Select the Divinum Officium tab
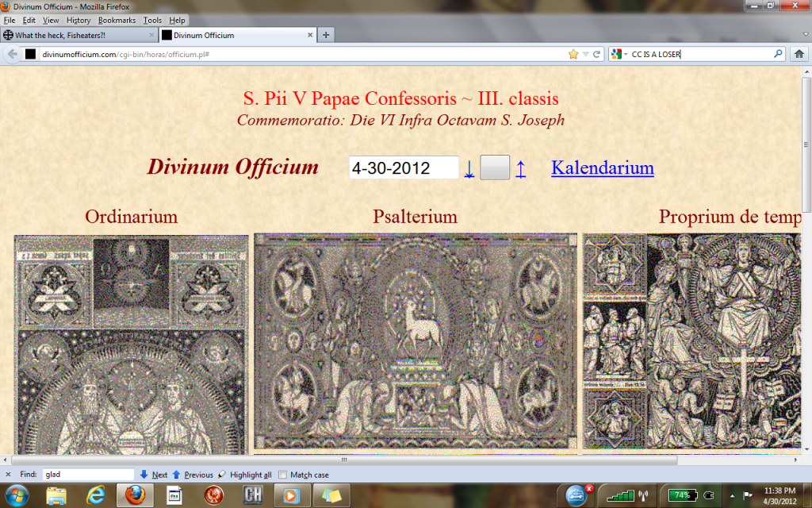The image size is (812, 508). coord(238,35)
